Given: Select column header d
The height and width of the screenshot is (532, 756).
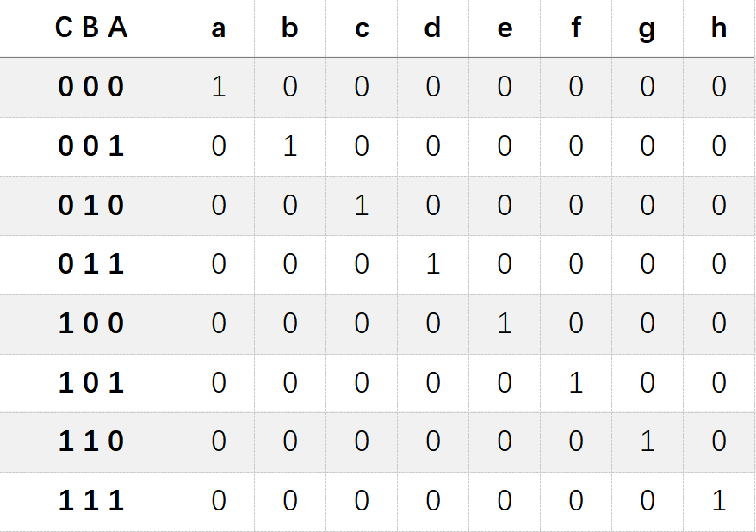Looking at the screenshot, I should click(x=432, y=28).
